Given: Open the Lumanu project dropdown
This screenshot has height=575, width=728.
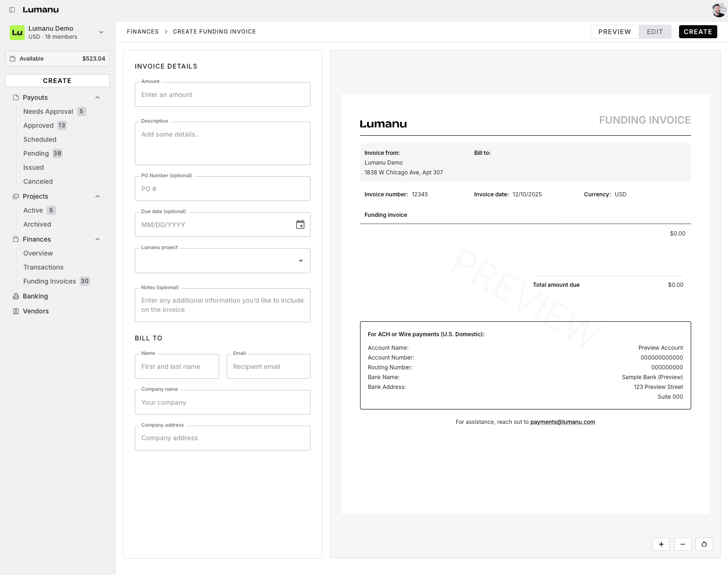Looking at the screenshot, I should click(222, 261).
